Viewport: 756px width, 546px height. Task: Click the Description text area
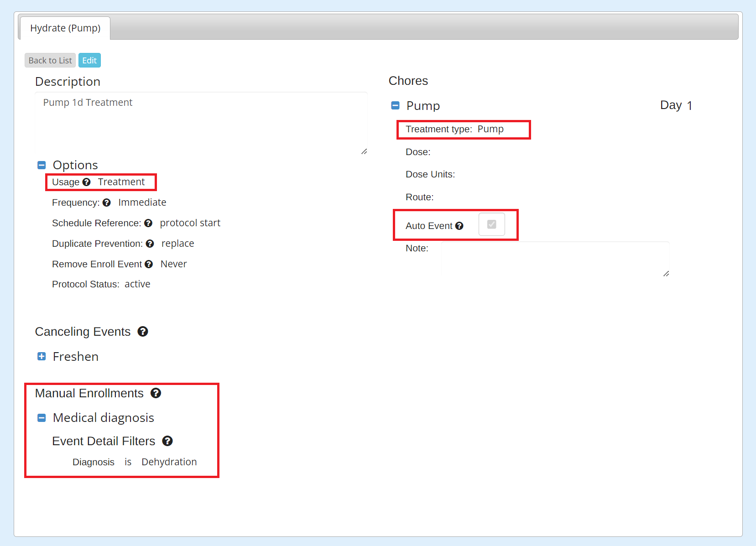click(x=201, y=124)
